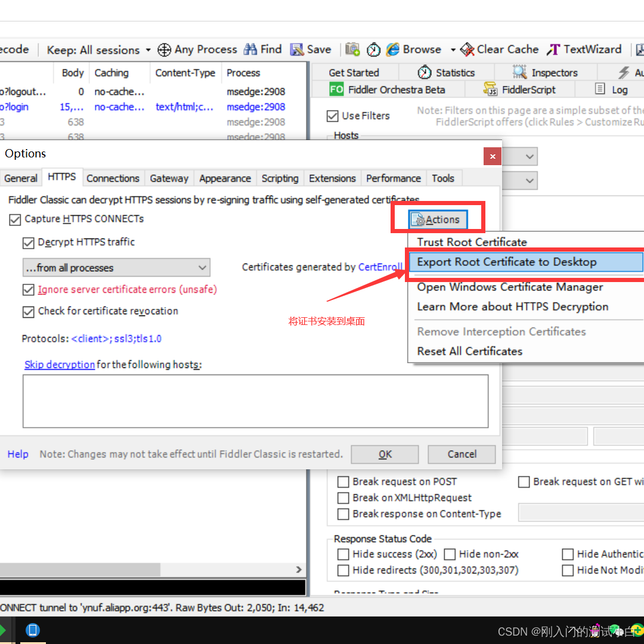
Task: Click the green arrow icon in taskbar
Action: [2, 630]
